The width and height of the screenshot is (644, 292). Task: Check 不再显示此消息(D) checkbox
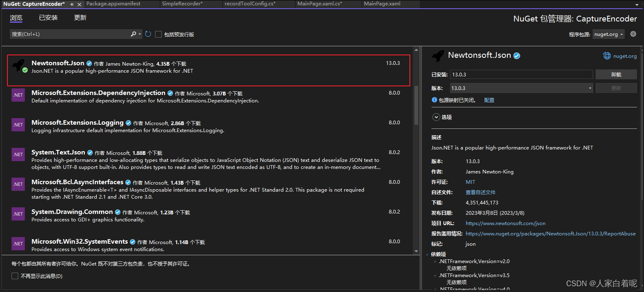pos(15,276)
